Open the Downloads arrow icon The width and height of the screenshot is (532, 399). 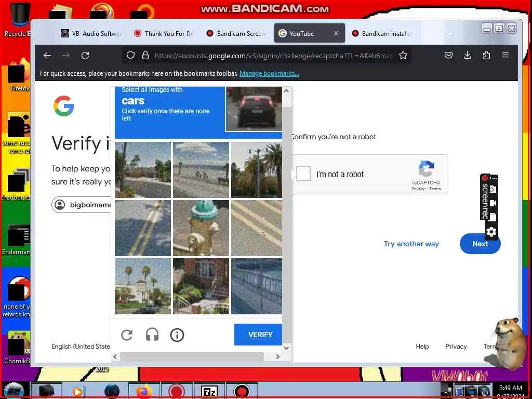[x=468, y=55]
